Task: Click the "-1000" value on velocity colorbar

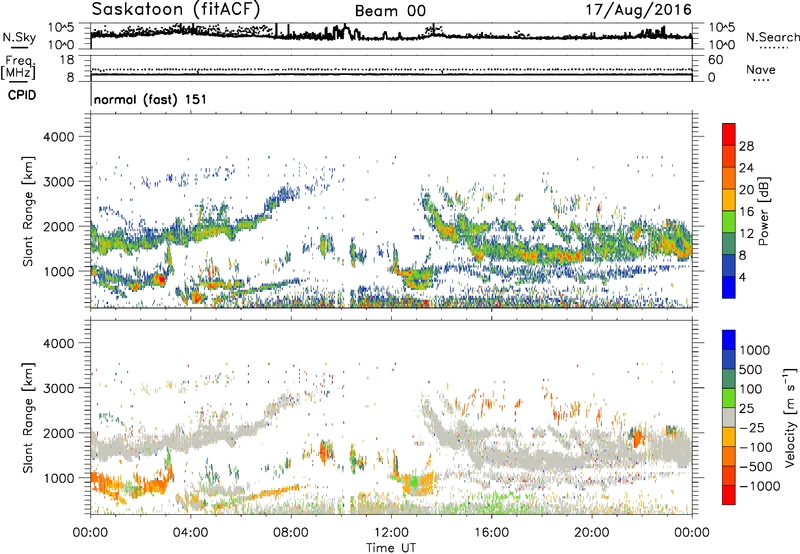Action: tap(760, 486)
